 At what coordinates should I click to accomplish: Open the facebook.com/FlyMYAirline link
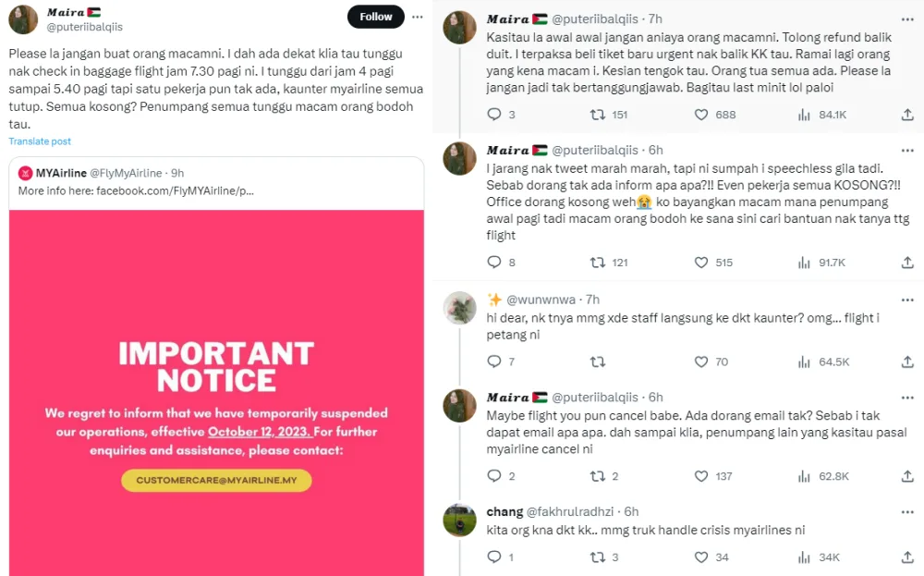coord(136,190)
